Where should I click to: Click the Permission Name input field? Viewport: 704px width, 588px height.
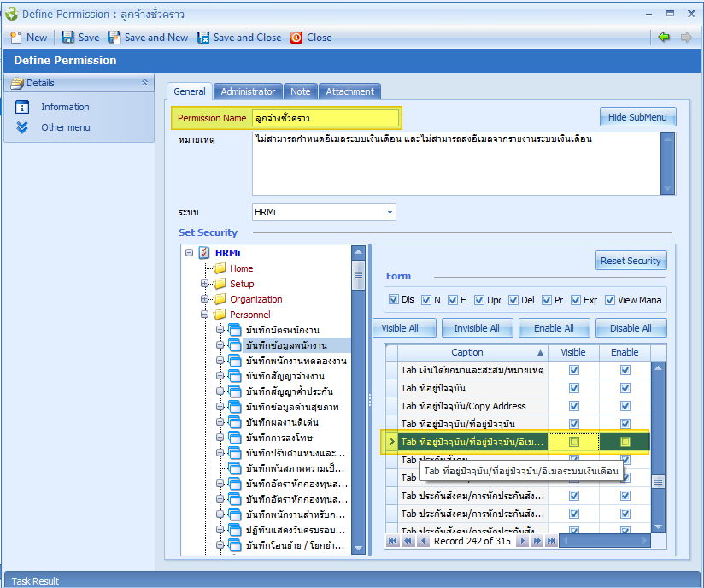pyautogui.click(x=325, y=118)
